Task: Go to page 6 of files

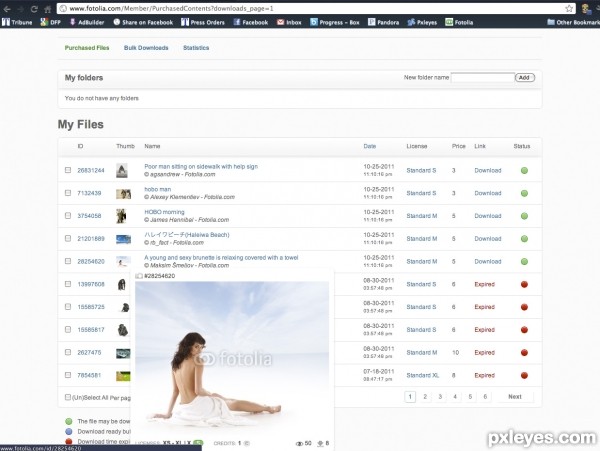Action: coord(485,397)
